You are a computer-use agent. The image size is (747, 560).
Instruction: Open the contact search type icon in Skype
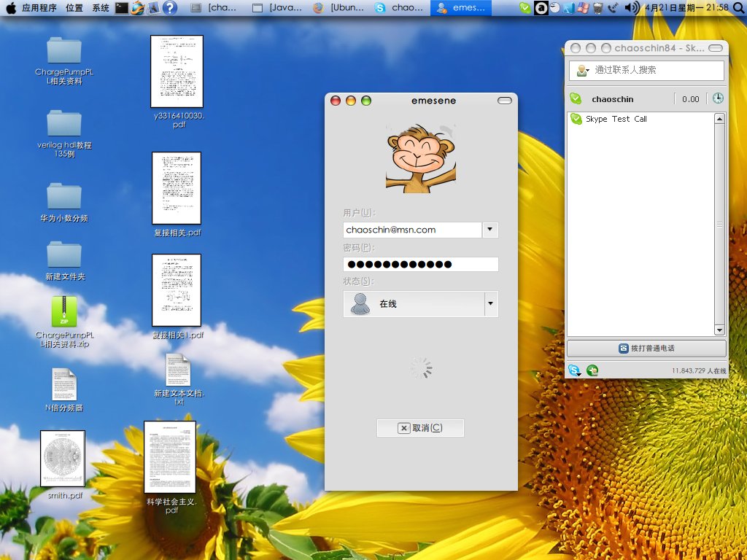click(583, 71)
